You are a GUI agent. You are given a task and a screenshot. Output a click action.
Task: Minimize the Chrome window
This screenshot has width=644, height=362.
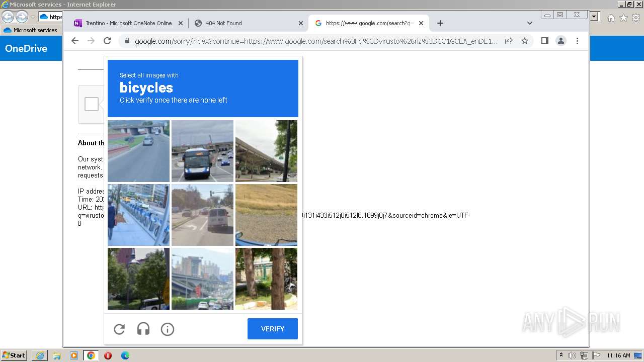click(x=547, y=15)
